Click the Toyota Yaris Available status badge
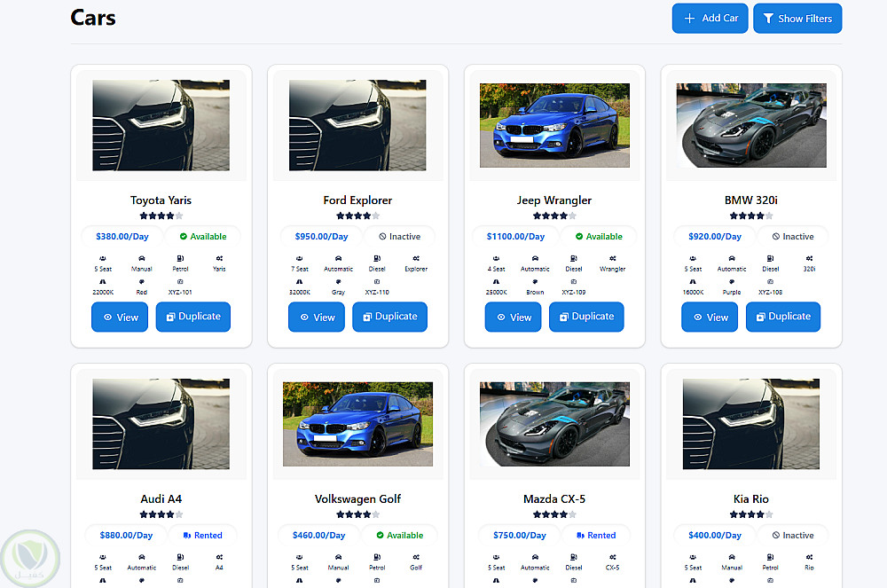Viewport: 887px width, 588px height. point(203,236)
